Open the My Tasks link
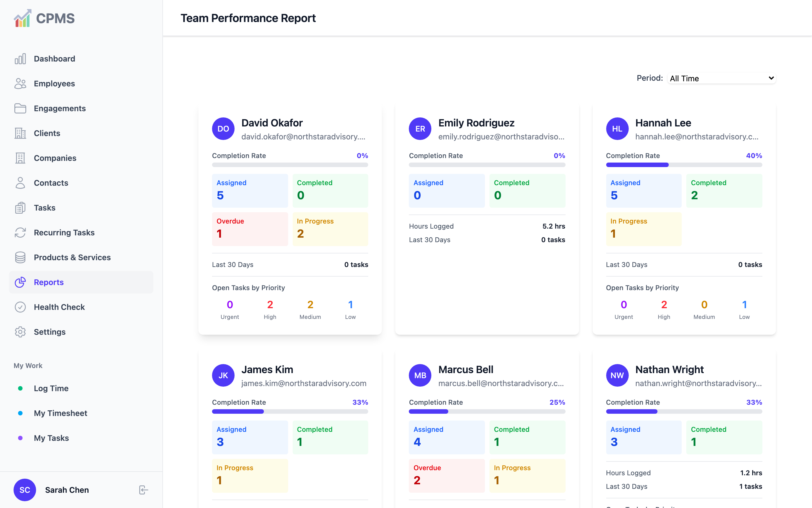812x508 pixels. [81, 438]
